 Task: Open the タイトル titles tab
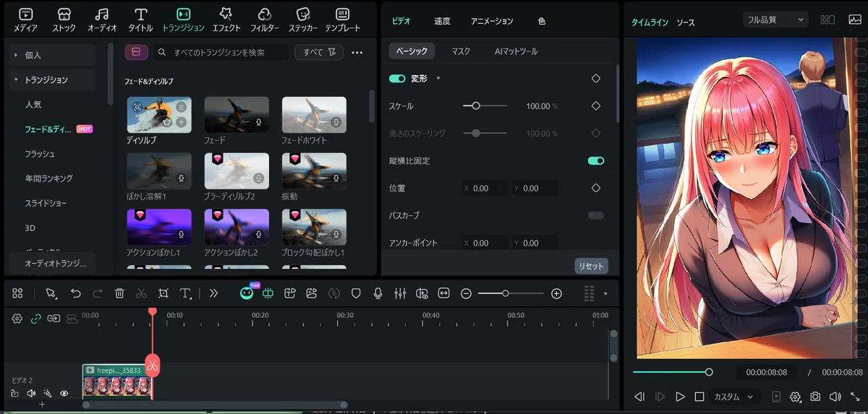click(x=141, y=20)
